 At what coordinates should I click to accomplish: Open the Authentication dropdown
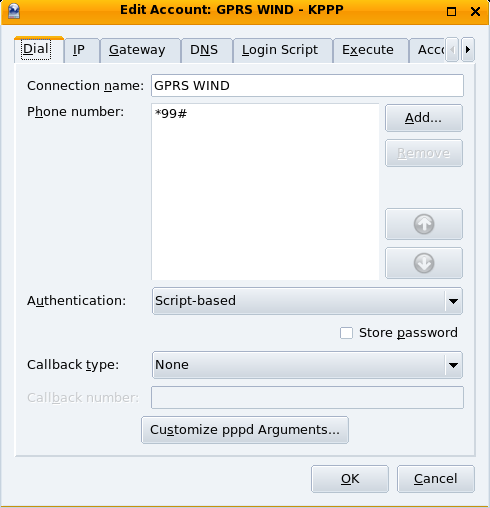(x=307, y=301)
